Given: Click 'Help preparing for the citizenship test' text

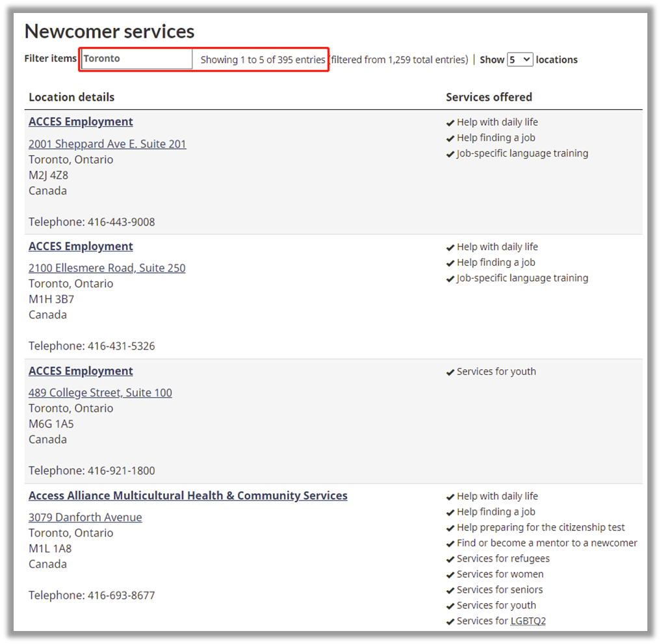Looking at the screenshot, I should pyautogui.click(x=541, y=528).
